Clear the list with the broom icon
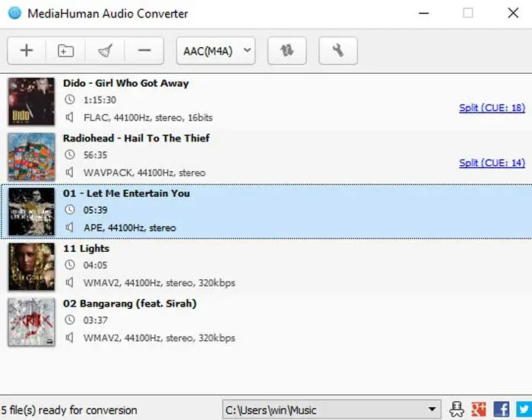 click(105, 51)
